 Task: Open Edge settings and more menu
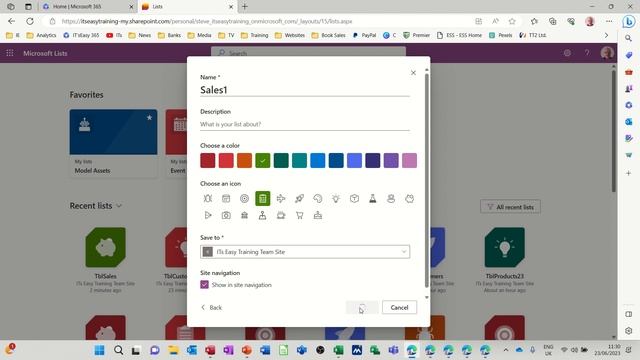pyautogui.click(x=609, y=21)
